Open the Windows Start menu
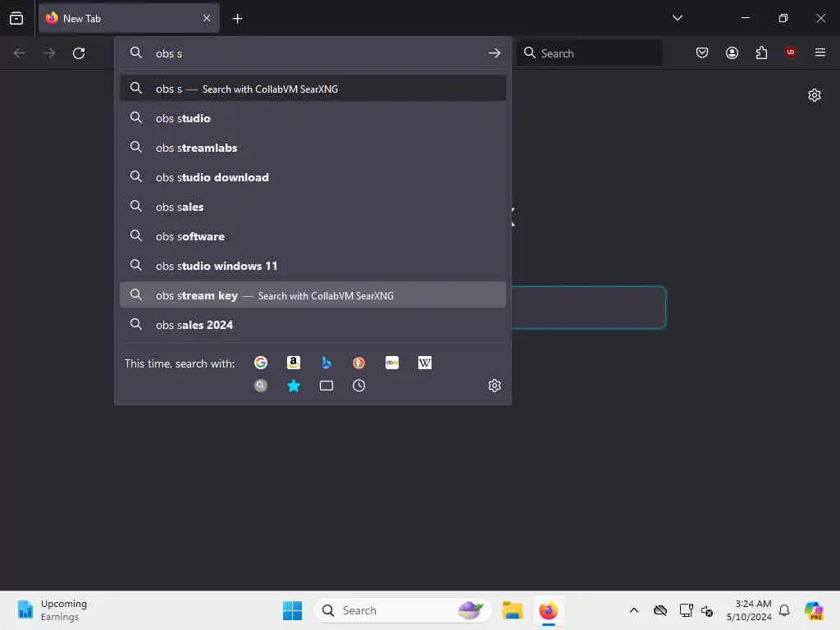This screenshot has width=840, height=630. pyautogui.click(x=293, y=610)
